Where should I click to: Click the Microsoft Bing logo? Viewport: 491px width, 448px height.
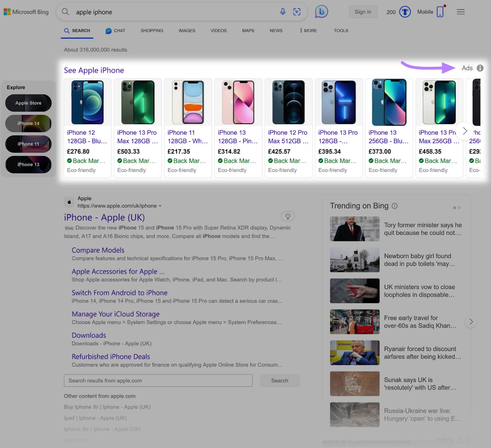[26, 12]
